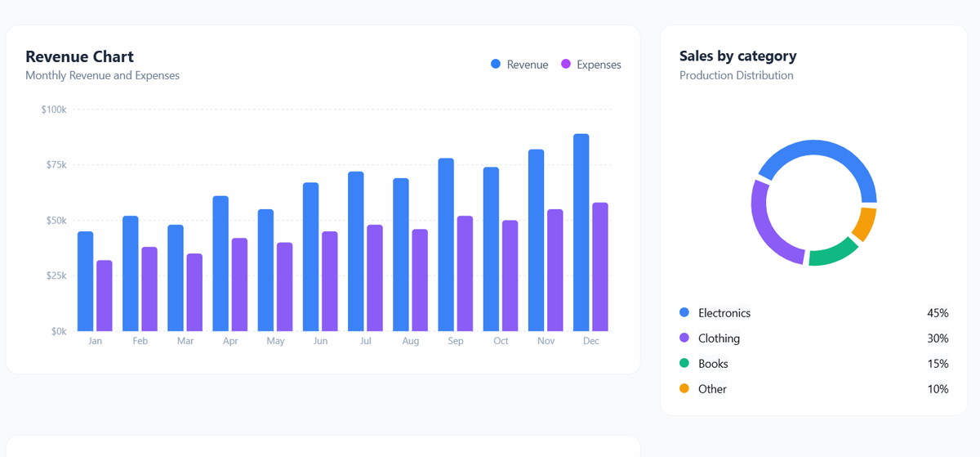Select the April expenses bar
The image size is (980, 457).
239,285
